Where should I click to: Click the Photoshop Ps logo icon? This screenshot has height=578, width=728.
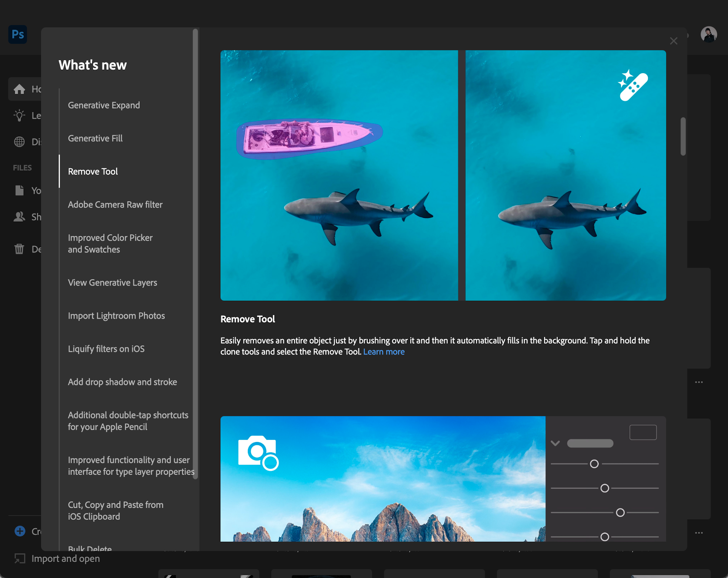[x=18, y=34]
